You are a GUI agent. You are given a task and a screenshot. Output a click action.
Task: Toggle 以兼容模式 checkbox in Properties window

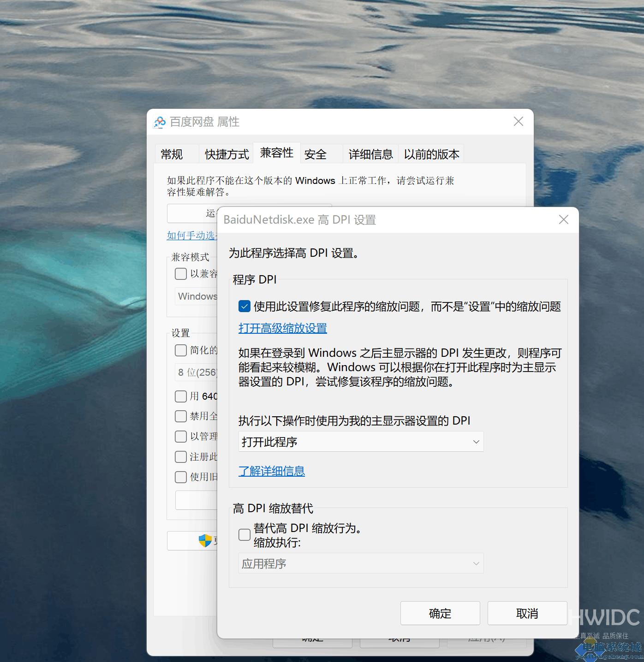click(181, 274)
